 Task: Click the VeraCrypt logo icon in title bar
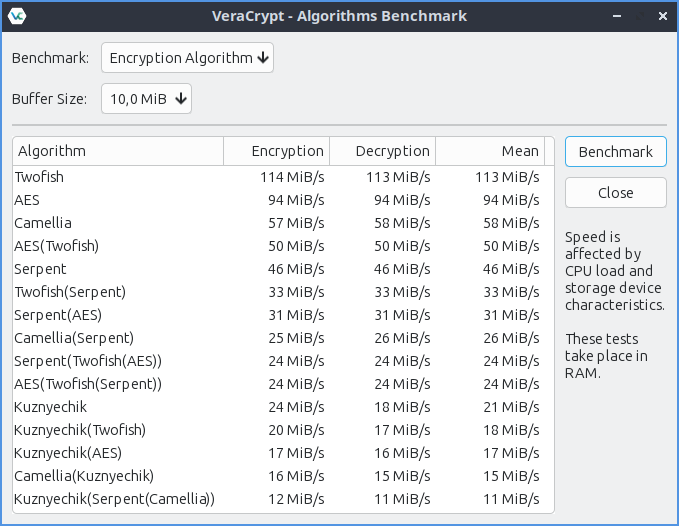(17, 16)
